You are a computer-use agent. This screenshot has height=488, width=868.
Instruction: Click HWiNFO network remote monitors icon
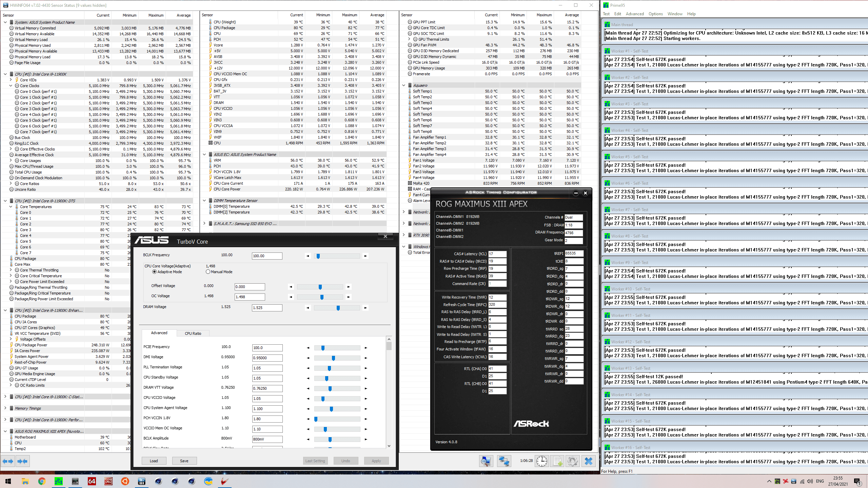pos(504,461)
